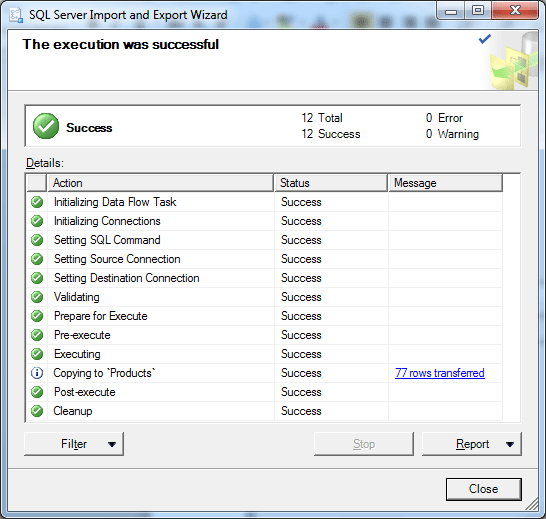Sort by the Message column header
This screenshot has width=546, height=519.
(445, 183)
